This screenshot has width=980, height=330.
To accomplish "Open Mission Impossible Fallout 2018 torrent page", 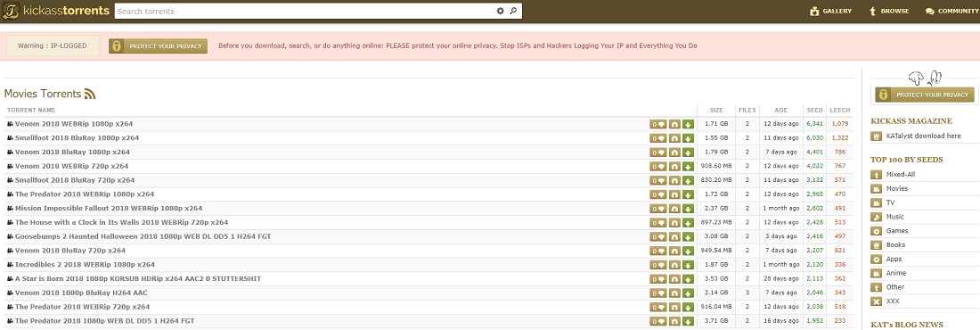I will [109, 209].
